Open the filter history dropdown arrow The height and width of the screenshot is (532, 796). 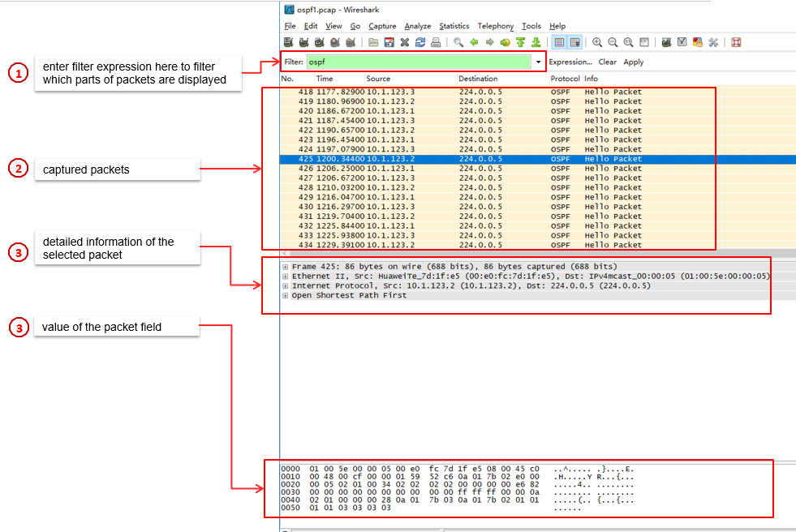click(x=538, y=62)
